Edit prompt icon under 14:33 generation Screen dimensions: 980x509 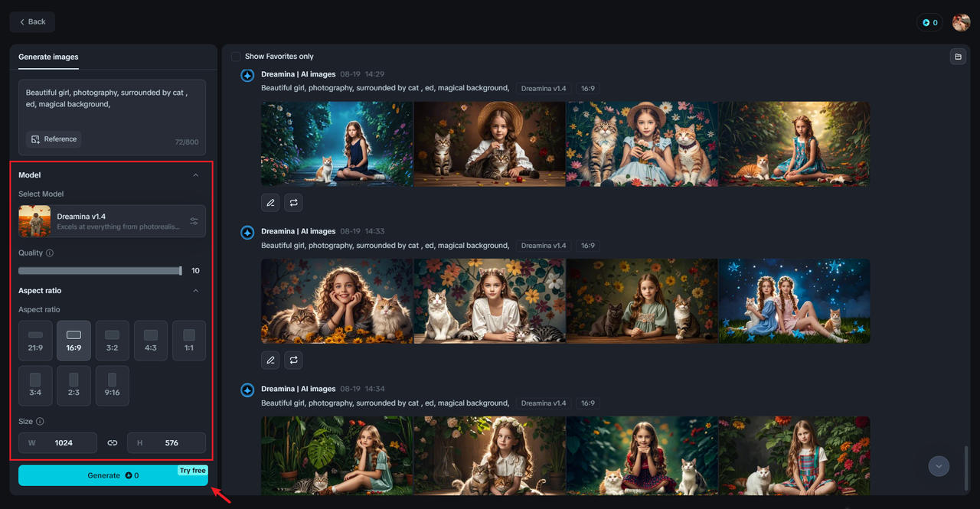point(270,360)
